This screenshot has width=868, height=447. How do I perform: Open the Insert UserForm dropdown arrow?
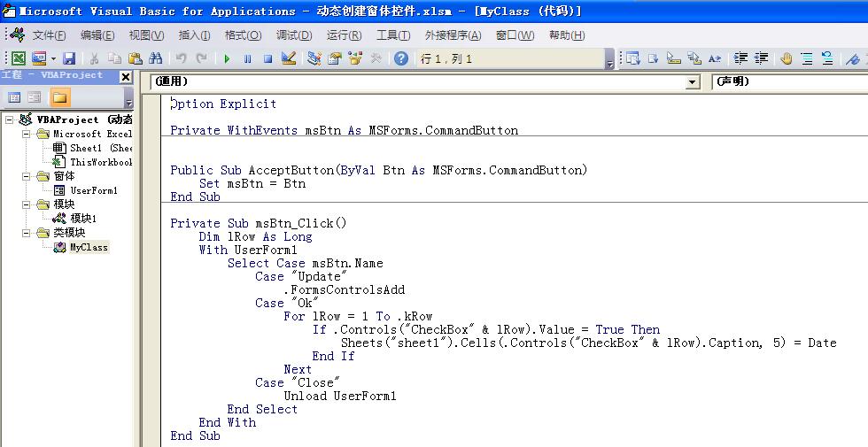click(54, 58)
